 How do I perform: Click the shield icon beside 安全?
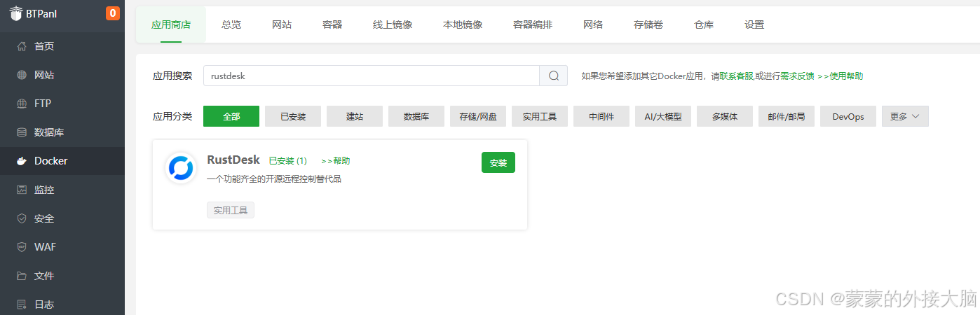pos(22,218)
